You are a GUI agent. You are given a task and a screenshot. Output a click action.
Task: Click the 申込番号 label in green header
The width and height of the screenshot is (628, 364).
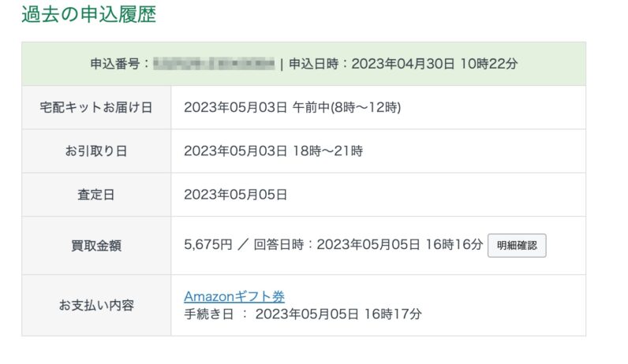click(119, 64)
